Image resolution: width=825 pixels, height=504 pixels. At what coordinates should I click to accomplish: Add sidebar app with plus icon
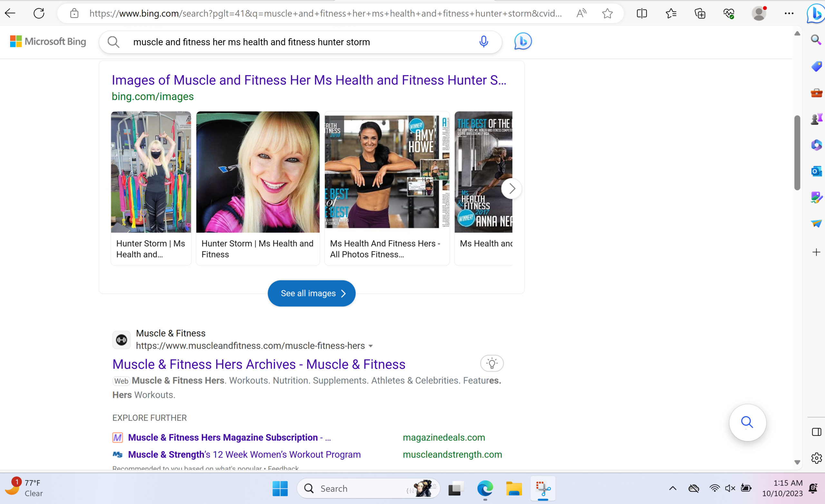coord(816,252)
